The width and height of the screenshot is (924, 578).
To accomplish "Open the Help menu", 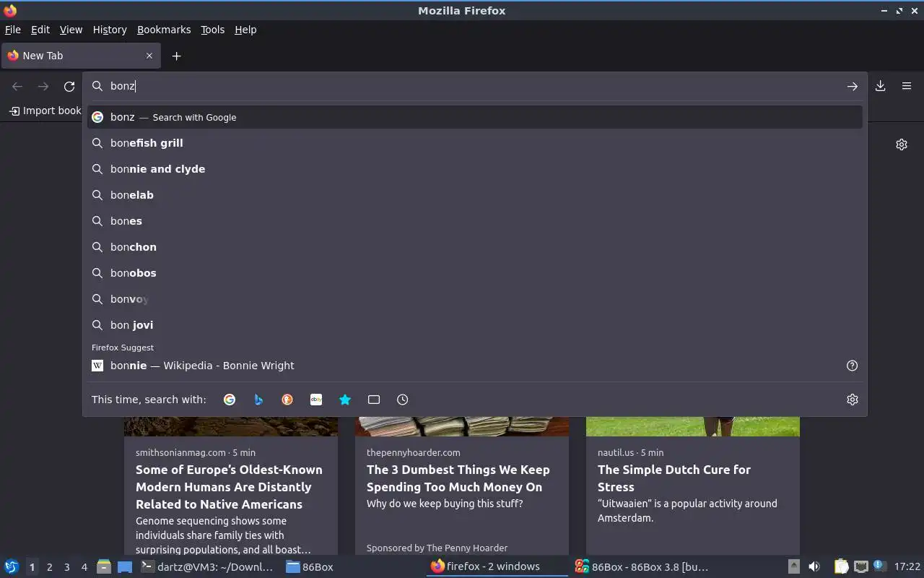I will (x=245, y=30).
